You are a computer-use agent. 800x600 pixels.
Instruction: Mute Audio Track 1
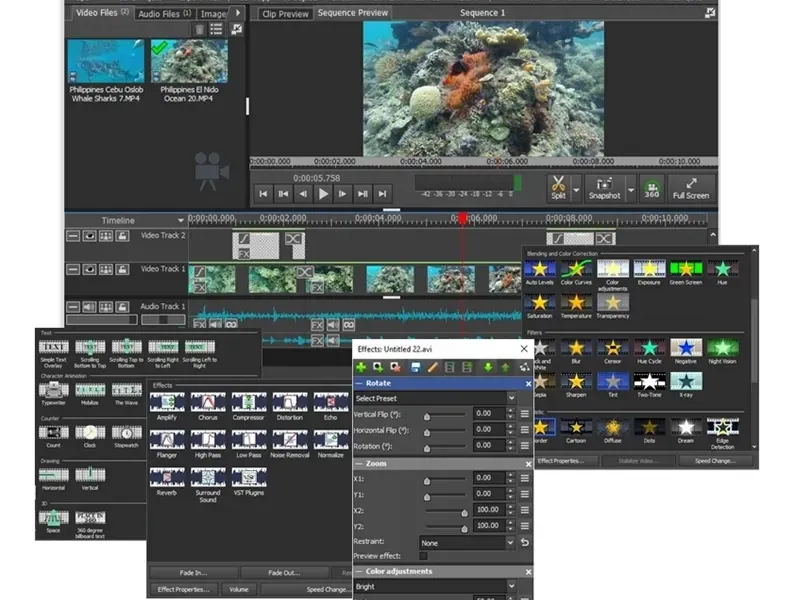89,307
